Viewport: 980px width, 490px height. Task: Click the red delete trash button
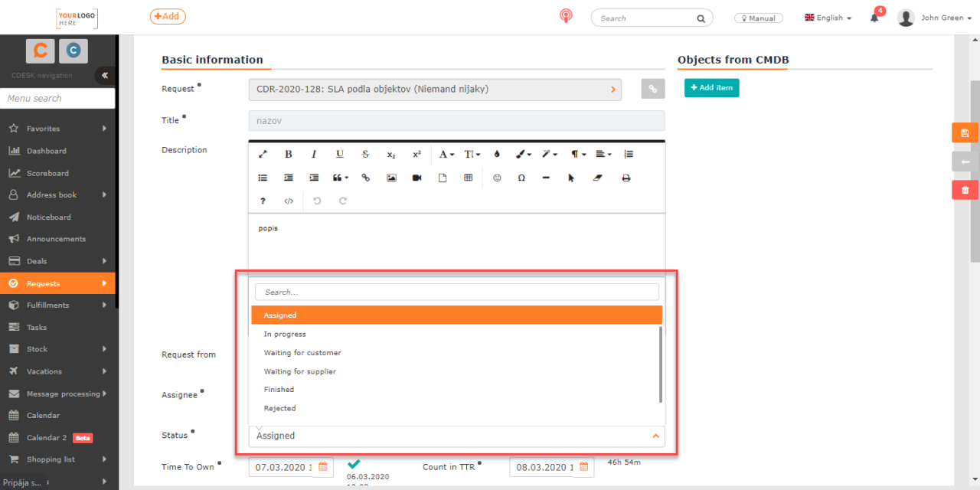click(x=965, y=190)
